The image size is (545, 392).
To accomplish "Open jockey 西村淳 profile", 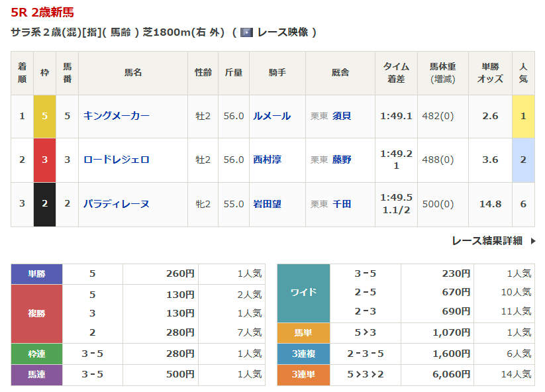I will click(x=267, y=160).
